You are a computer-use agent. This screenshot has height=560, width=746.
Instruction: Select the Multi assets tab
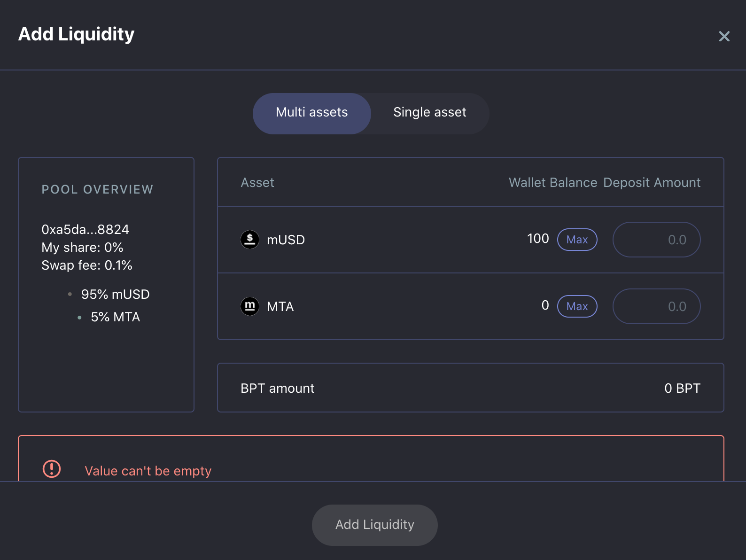tap(312, 113)
